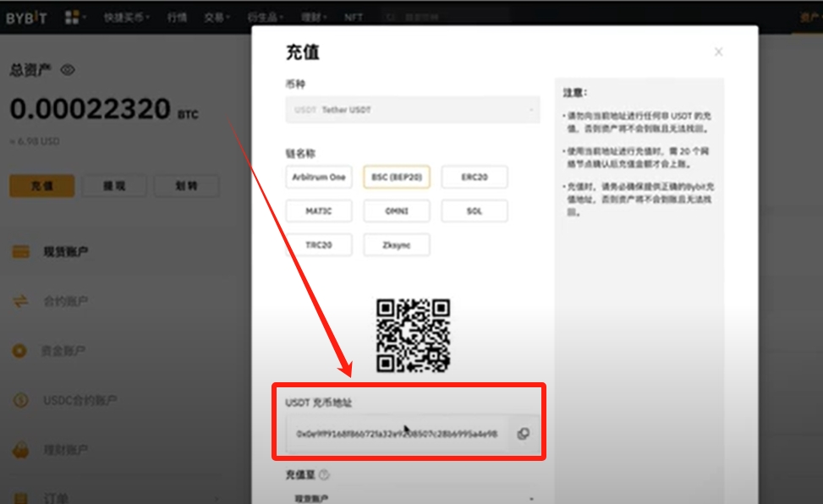This screenshot has width=823, height=504.
Task: Click the 划转 button
Action: point(186,186)
